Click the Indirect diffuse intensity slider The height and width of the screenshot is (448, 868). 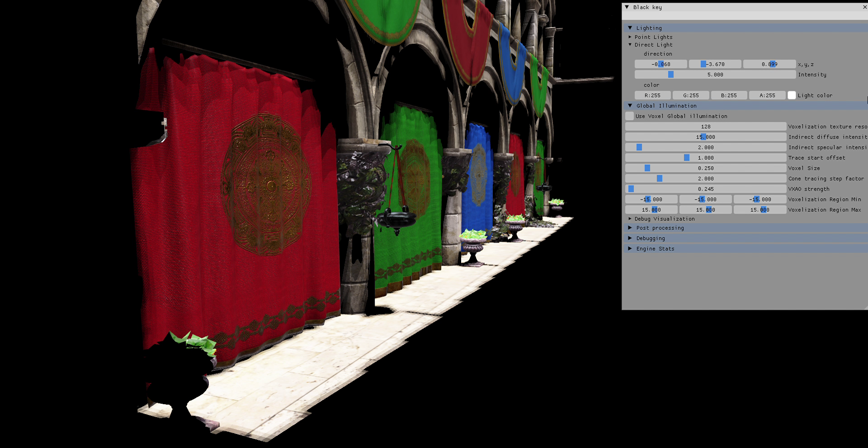pos(705,137)
